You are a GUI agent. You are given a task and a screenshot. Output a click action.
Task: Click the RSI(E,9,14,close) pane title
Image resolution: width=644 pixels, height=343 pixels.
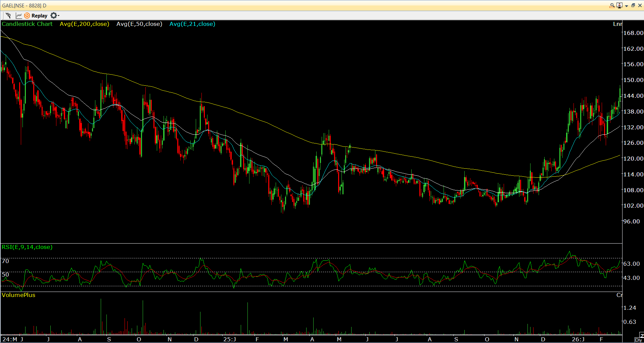(x=27, y=247)
